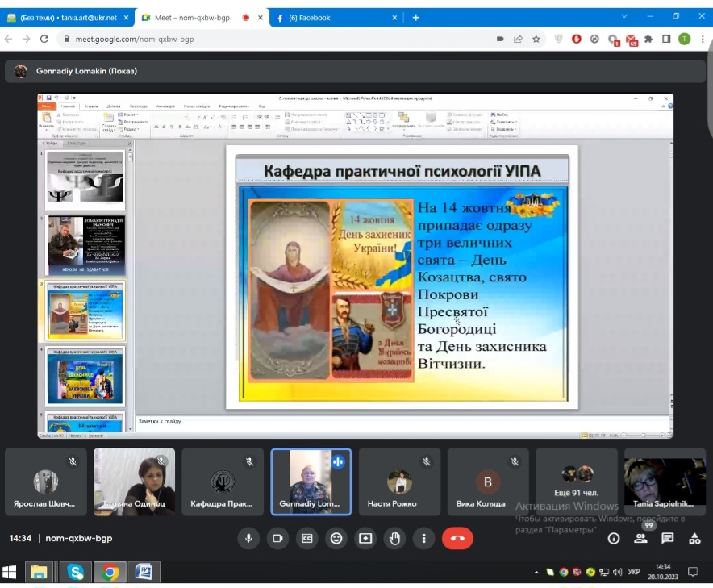Click the Вид tab in shared PowerPoint
The height and width of the screenshot is (588, 713).
262,106
